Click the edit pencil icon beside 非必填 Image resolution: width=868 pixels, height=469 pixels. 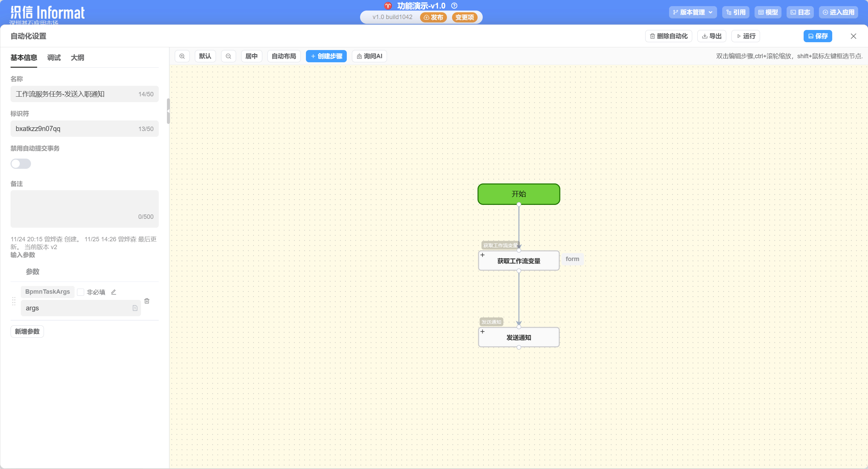tap(114, 292)
